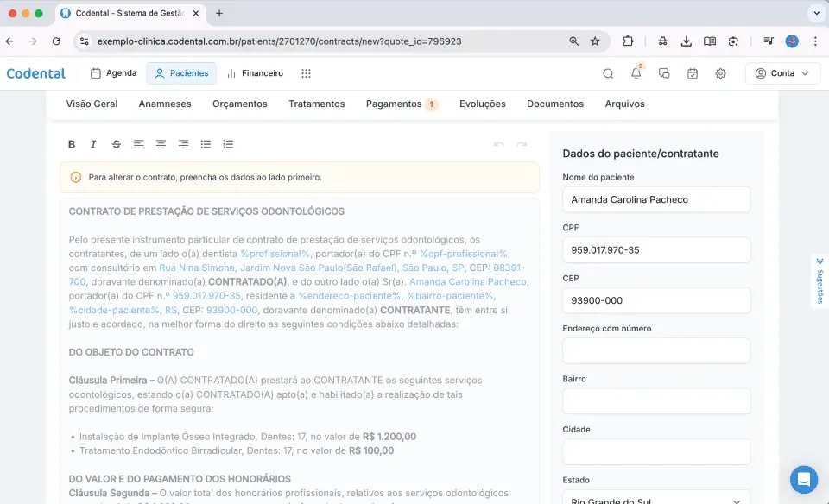Open a new browser tab
Viewport: 829px width, 504px height.
click(x=219, y=13)
